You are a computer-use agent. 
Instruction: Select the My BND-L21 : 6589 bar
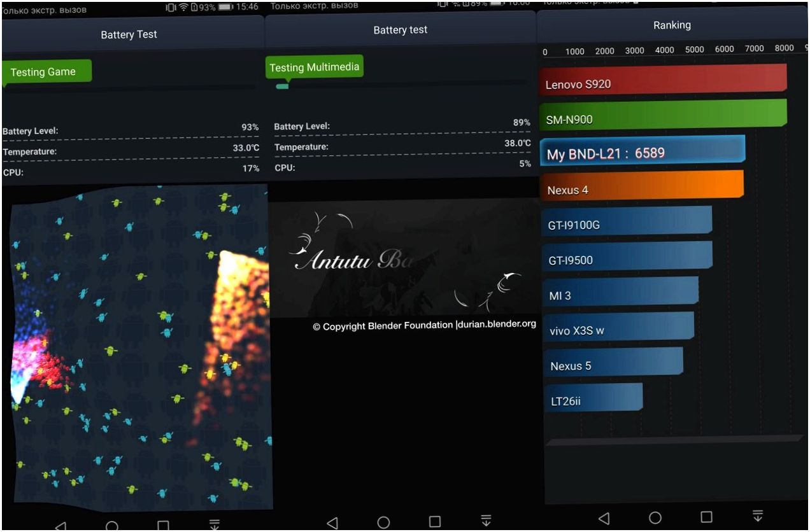(643, 151)
